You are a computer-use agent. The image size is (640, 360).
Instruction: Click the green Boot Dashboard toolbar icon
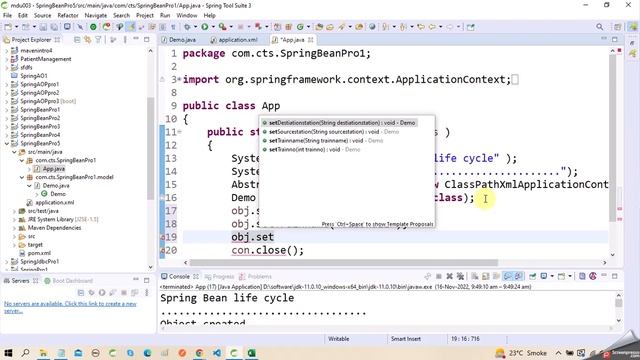[93, 27]
